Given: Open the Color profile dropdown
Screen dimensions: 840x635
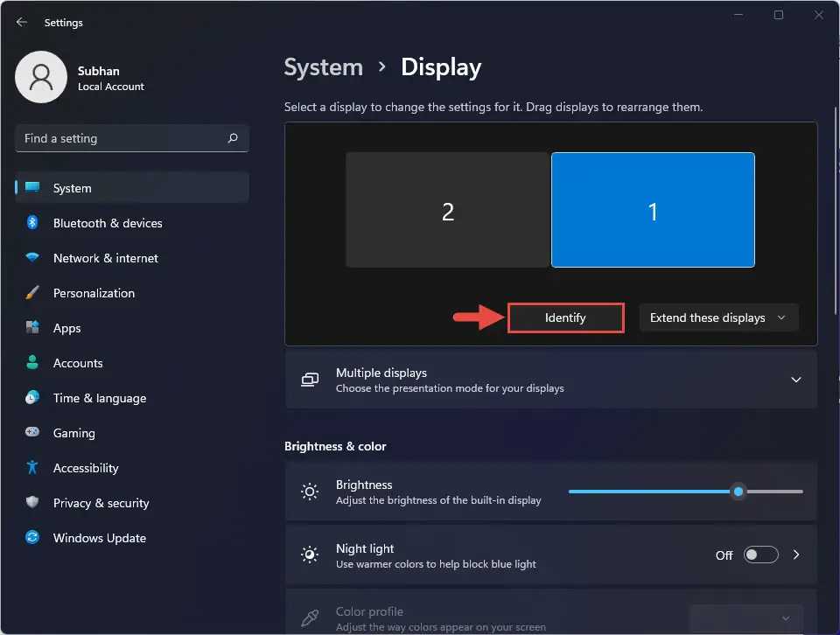Looking at the screenshot, I should [x=745, y=618].
